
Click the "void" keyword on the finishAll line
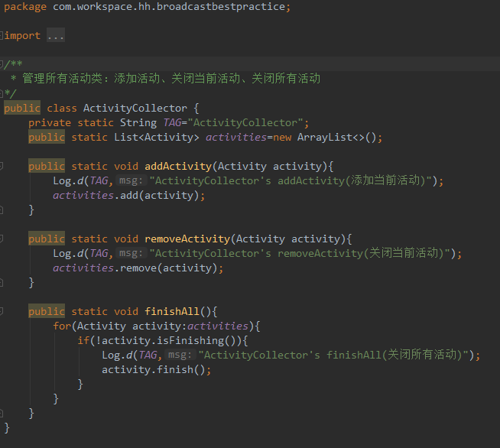(x=126, y=311)
